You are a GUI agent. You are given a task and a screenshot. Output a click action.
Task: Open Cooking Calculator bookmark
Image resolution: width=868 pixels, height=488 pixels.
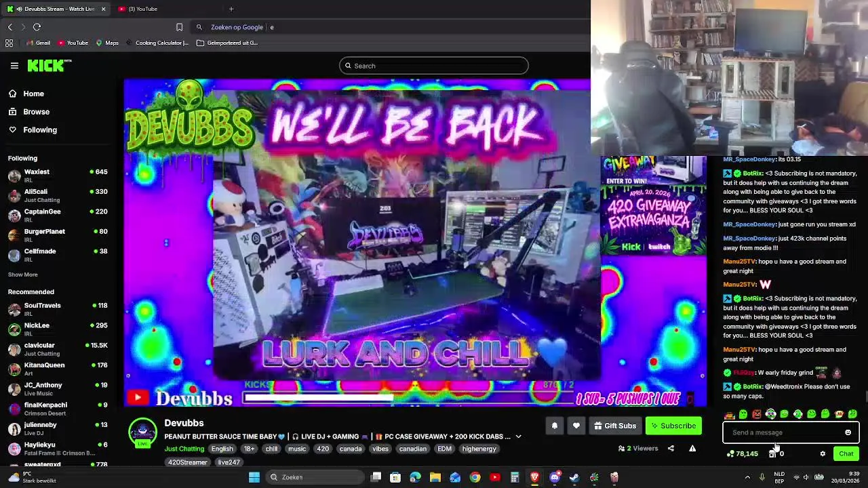click(157, 43)
